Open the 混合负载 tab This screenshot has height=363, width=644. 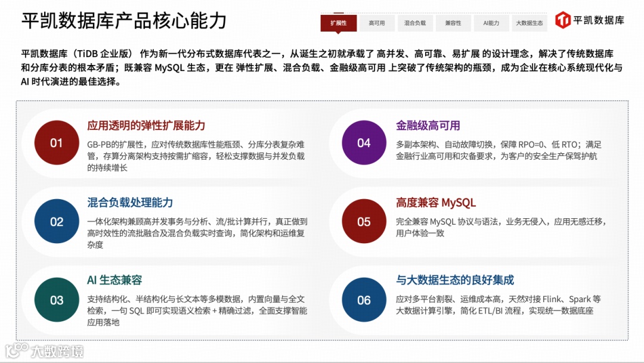(415, 23)
